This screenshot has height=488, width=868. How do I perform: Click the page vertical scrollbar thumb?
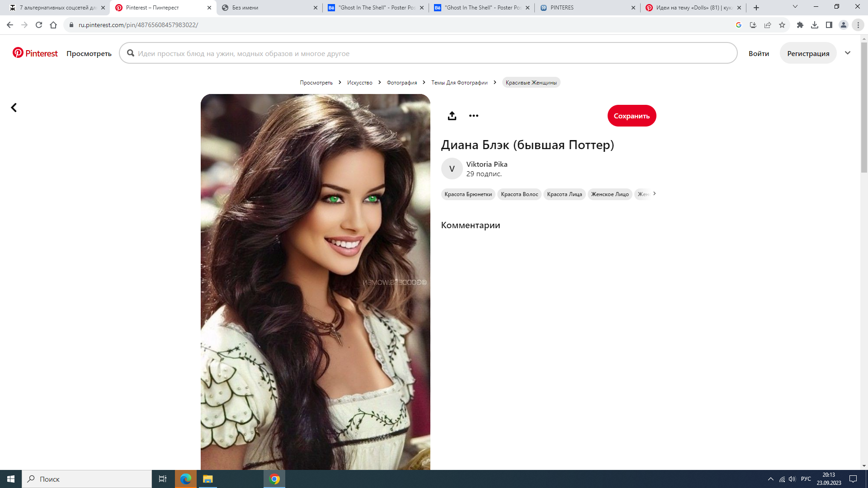coord(864,108)
